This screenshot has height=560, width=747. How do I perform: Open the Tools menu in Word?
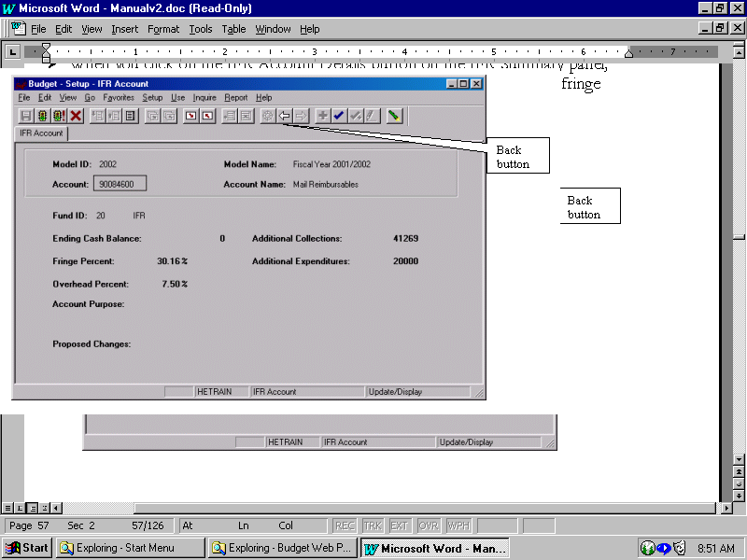tap(201, 29)
